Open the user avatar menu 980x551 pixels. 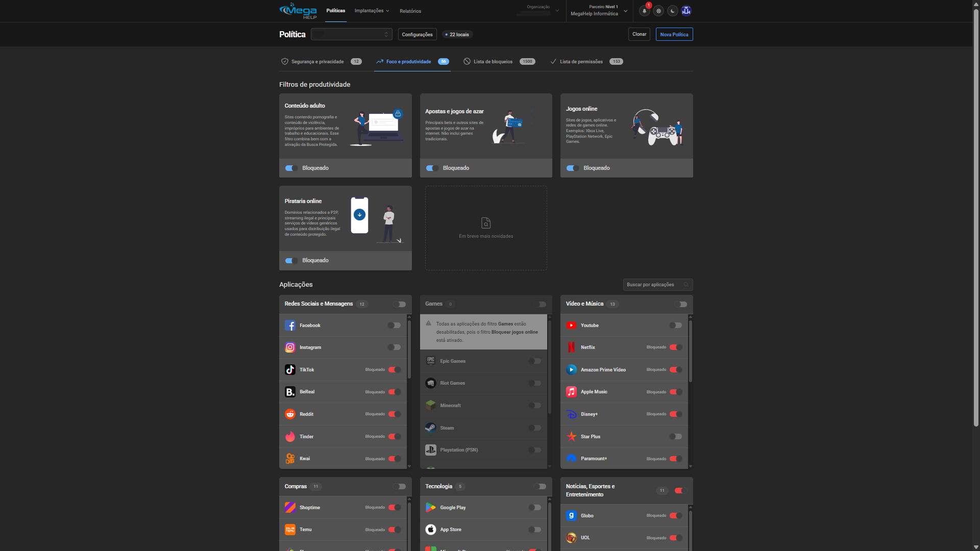click(687, 11)
